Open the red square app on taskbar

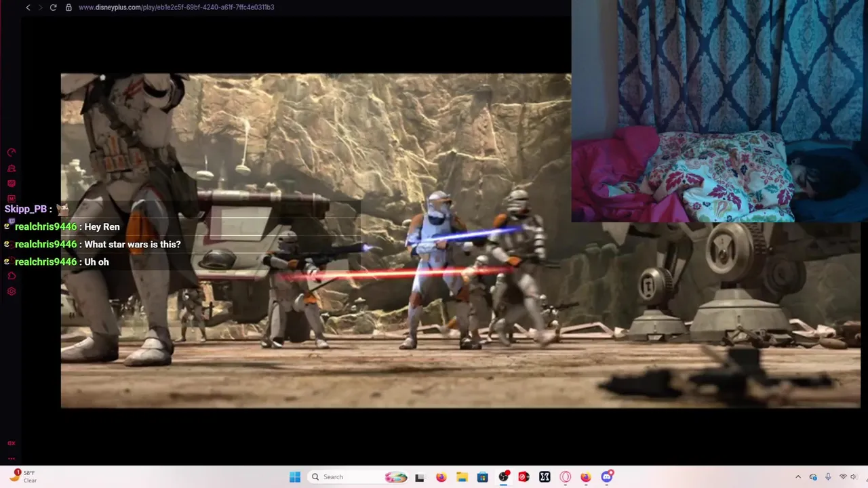coord(524,477)
